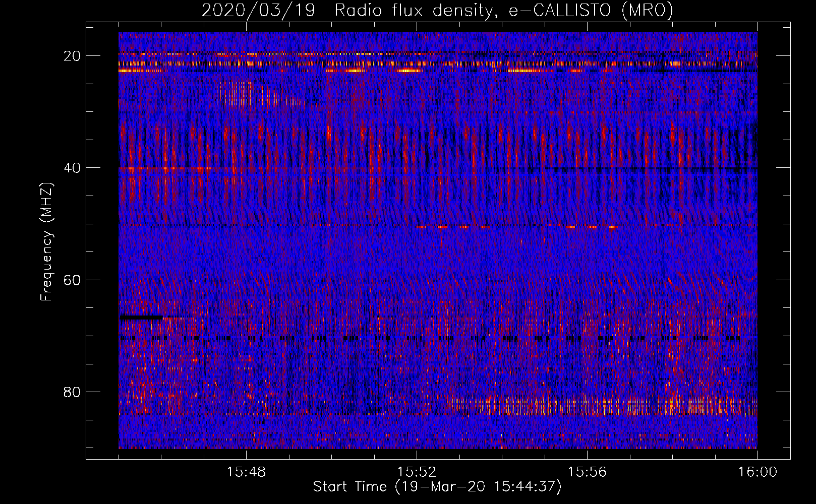
Task: Click the "20" frequency tick label
Action: click(x=73, y=56)
